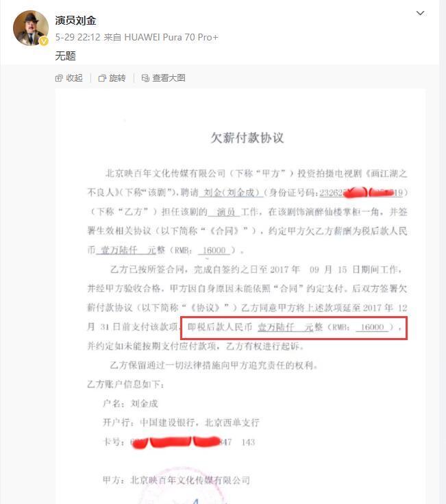The width and height of the screenshot is (446, 504).
Task: Click the document heading 欠薪付款协议
Action: (247, 138)
